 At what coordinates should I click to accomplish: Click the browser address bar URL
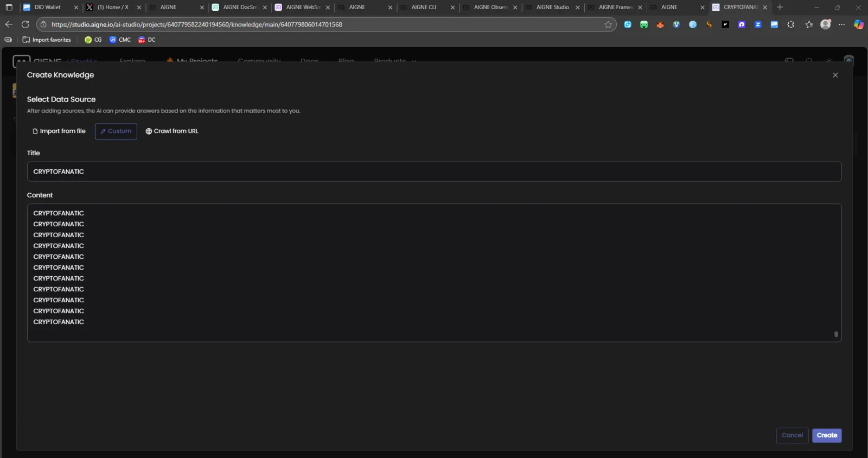[x=197, y=24]
